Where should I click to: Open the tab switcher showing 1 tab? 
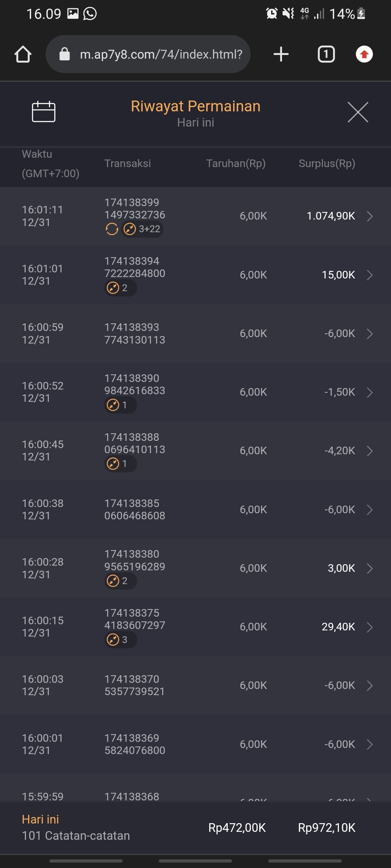coord(326,54)
